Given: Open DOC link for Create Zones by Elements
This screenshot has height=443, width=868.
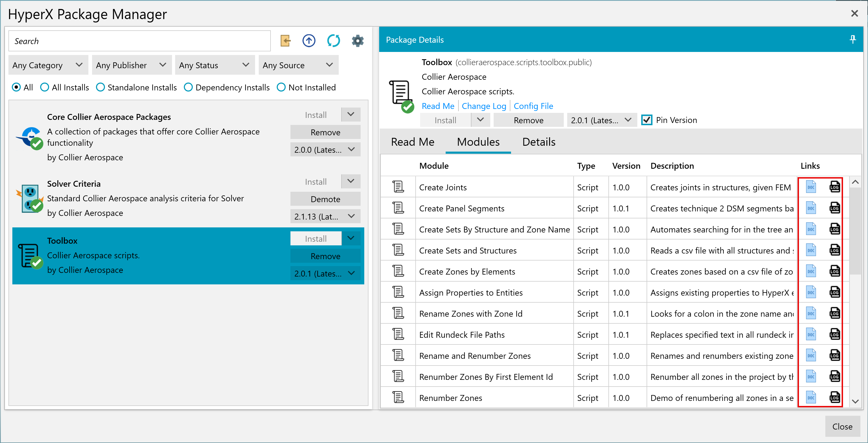Looking at the screenshot, I should [x=811, y=271].
